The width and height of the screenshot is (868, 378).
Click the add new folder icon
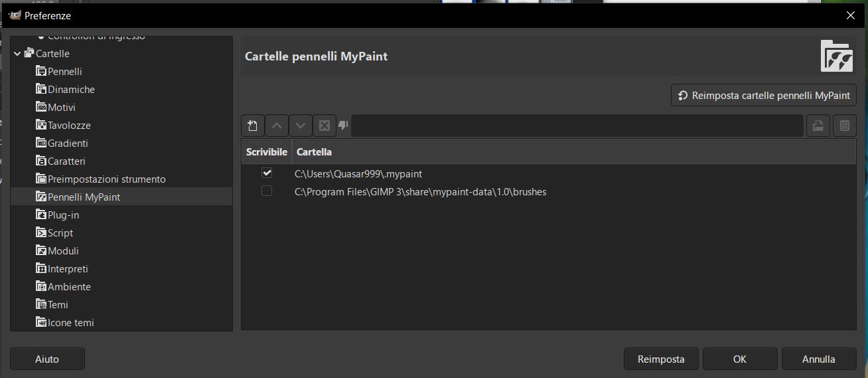click(x=253, y=126)
